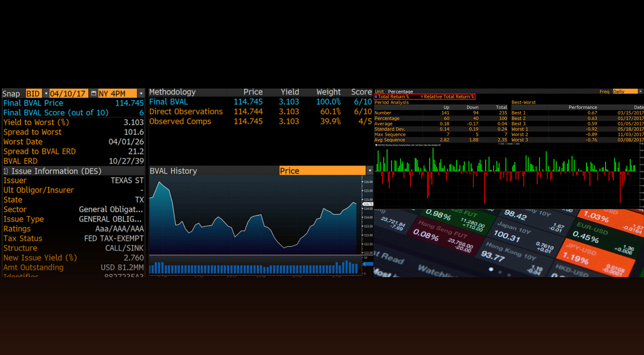
Task: Open the Freq Daily dropdown
Action: click(640, 92)
